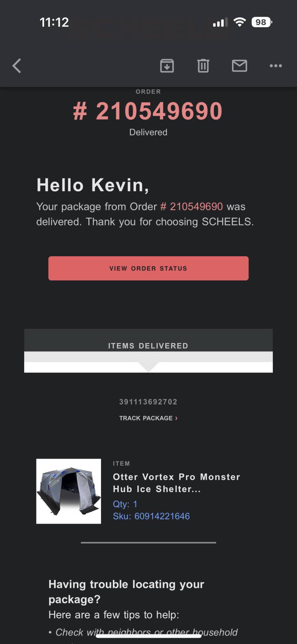Tap the Sku 60914221646 text
The height and width of the screenshot is (644, 297).
[x=151, y=516]
